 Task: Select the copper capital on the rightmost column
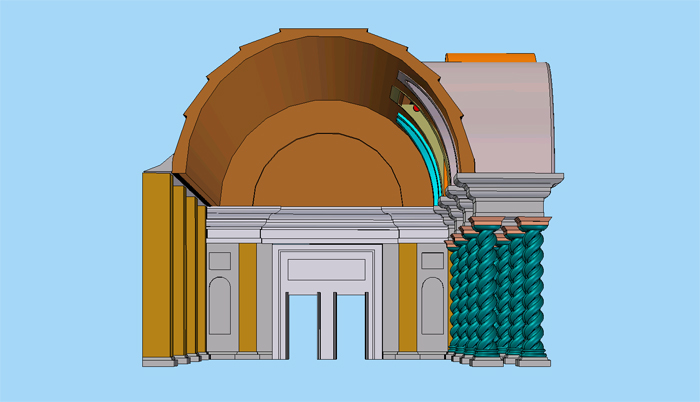533,221
